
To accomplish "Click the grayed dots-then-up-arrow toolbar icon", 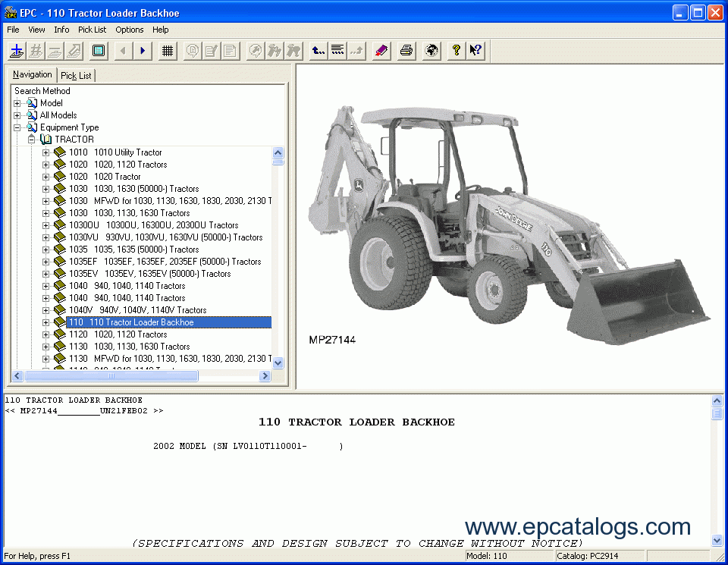I will 356,51.
